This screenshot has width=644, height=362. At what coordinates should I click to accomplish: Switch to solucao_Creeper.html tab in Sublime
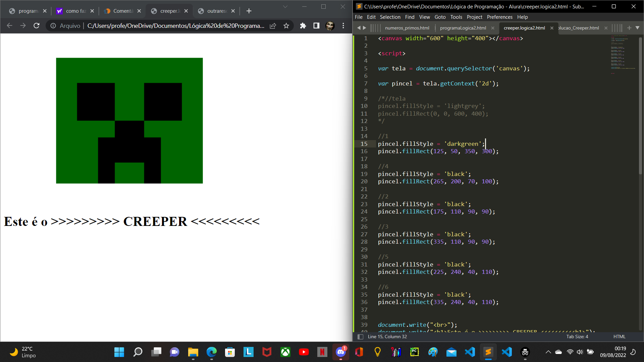(x=579, y=28)
